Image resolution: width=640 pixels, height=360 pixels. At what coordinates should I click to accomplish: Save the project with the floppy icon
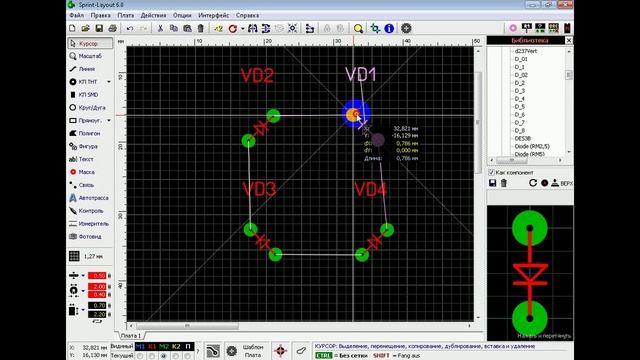tap(99, 28)
